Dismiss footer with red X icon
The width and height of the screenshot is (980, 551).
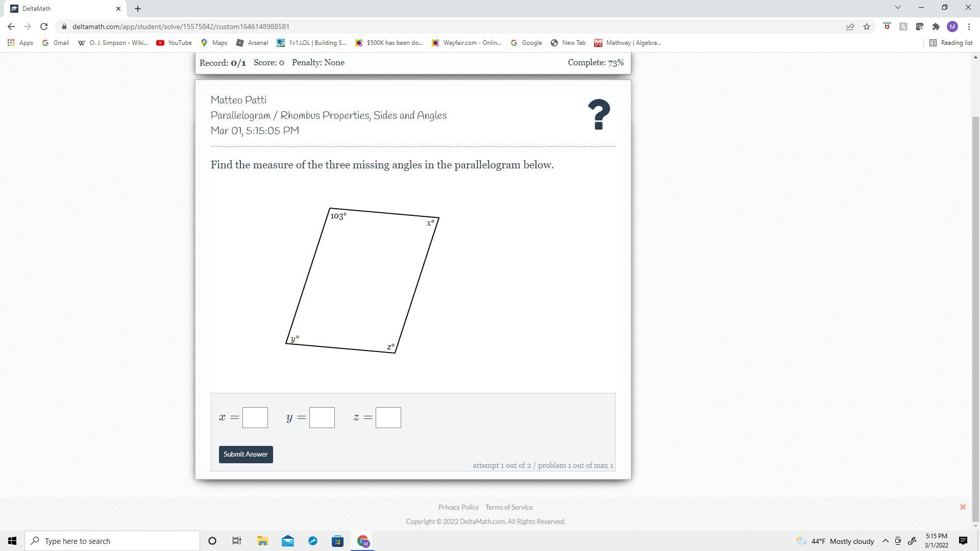(x=963, y=507)
